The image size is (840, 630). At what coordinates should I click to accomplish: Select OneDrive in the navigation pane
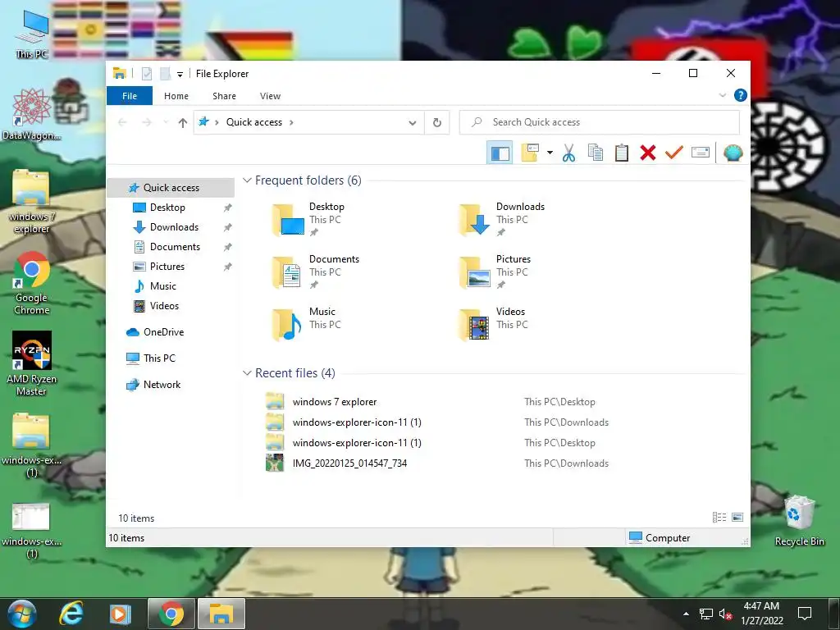point(163,332)
